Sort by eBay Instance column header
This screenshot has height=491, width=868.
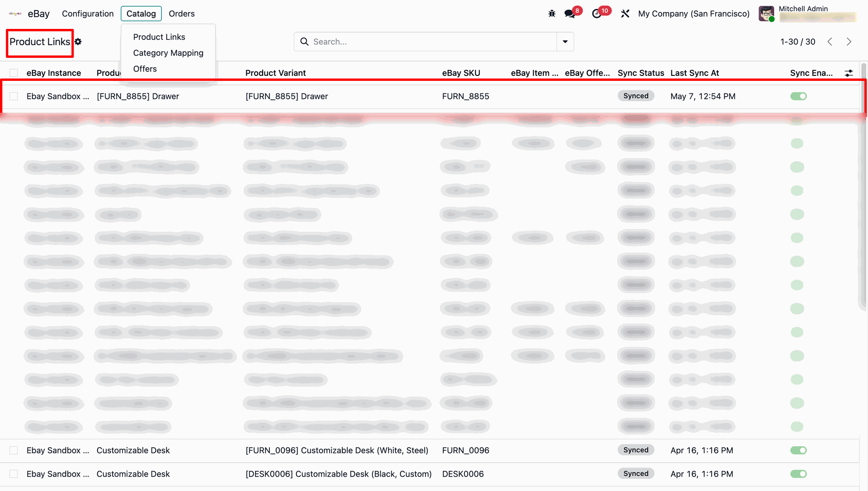54,73
